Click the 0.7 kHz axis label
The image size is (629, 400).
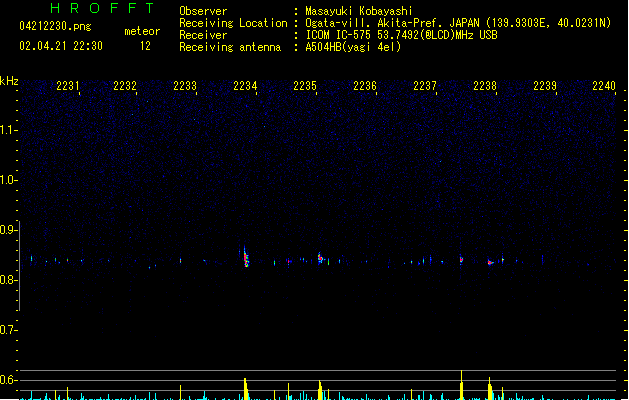pos(8,330)
